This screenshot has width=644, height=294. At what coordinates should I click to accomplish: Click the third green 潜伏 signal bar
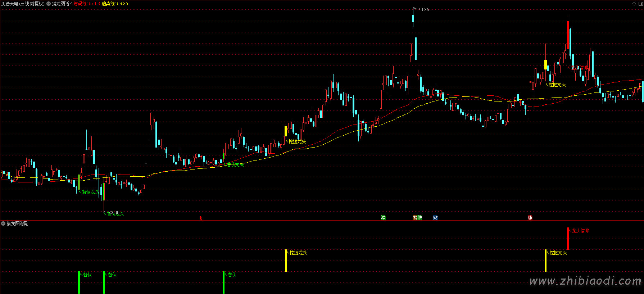223,282
